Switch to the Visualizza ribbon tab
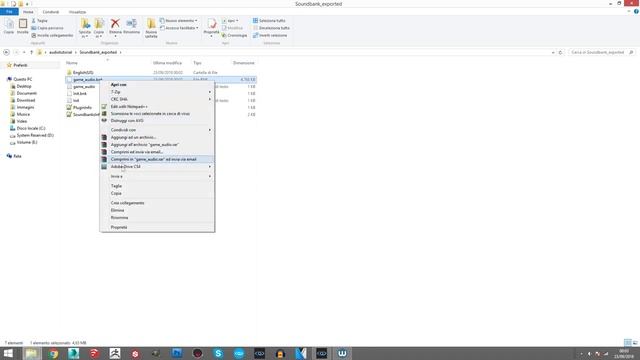Screen dimensions: 640x360 (x=77, y=12)
